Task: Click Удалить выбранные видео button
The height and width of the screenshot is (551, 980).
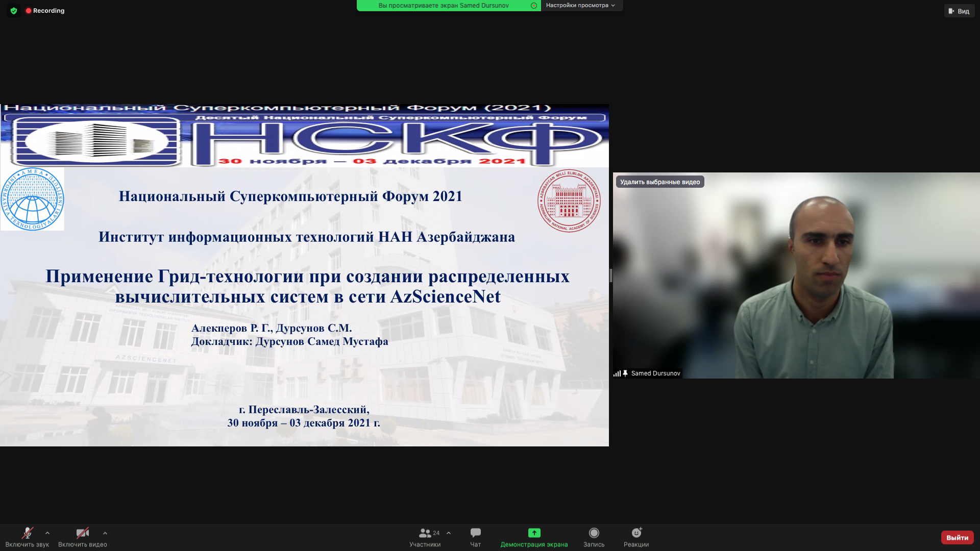Action: 659,182
